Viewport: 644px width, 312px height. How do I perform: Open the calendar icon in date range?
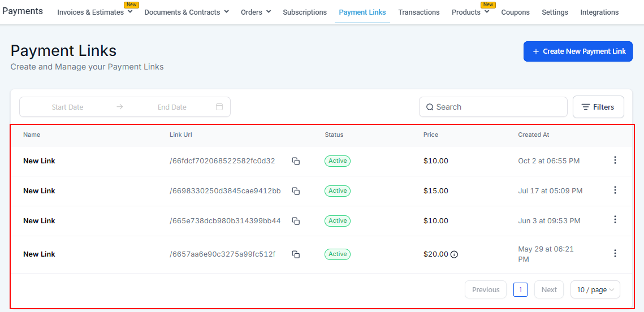pos(219,107)
